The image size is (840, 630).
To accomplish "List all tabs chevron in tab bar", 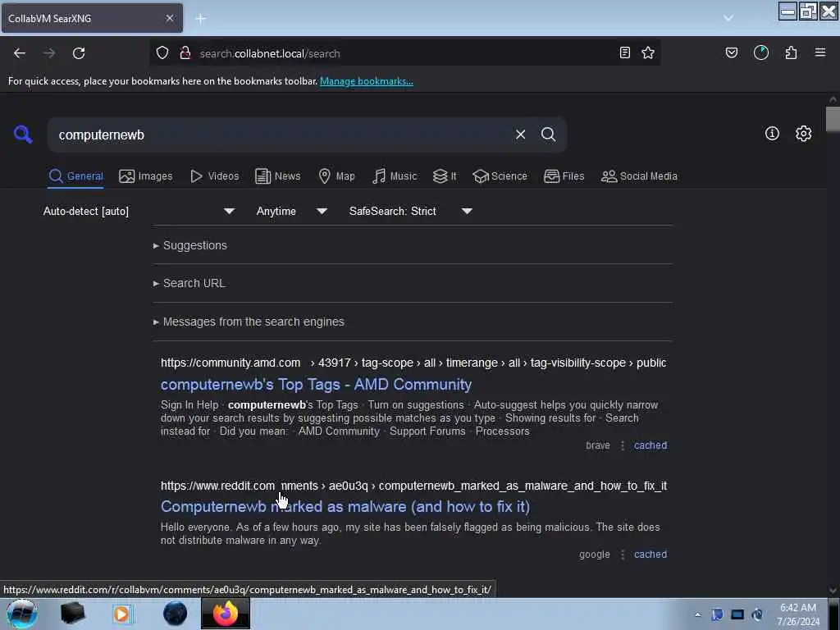I will click(728, 18).
